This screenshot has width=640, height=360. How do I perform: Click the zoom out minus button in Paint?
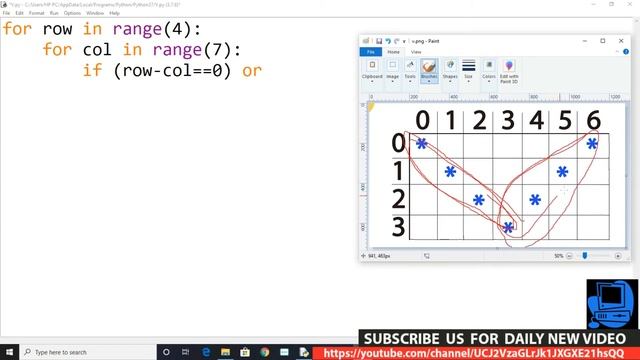[x=569, y=256]
